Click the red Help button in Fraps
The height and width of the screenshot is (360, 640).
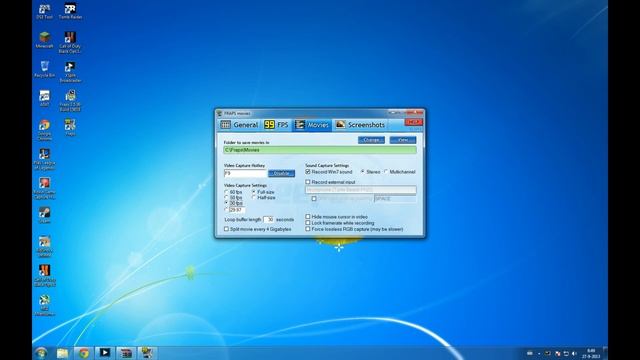[413, 122]
